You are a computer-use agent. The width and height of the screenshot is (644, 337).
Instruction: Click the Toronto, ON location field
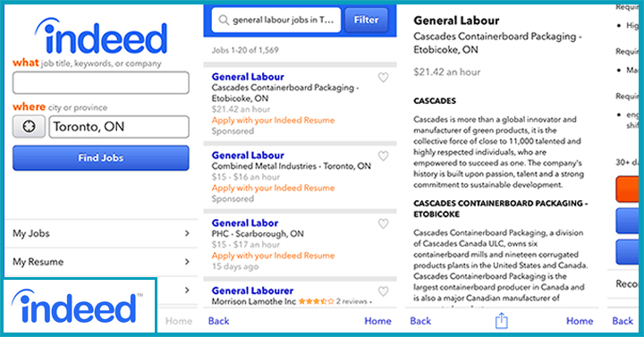pos(119,126)
